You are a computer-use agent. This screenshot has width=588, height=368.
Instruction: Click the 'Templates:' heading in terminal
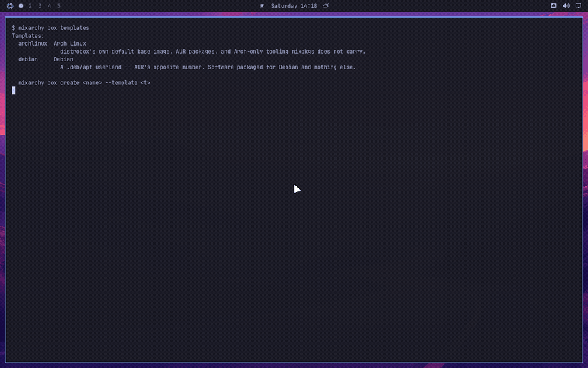tap(27, 36)
